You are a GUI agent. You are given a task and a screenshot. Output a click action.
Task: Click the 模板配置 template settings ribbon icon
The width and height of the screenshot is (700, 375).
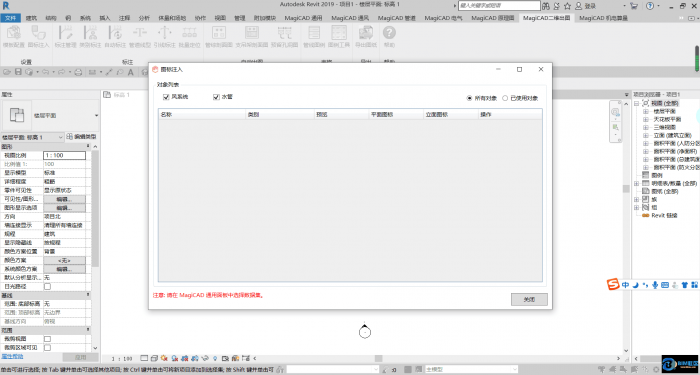(14, 37)
